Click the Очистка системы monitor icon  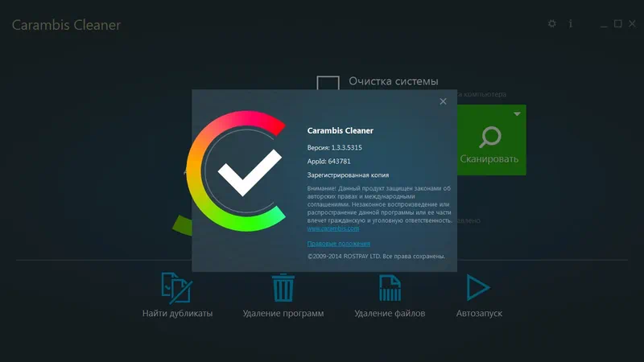pos(328,83)
